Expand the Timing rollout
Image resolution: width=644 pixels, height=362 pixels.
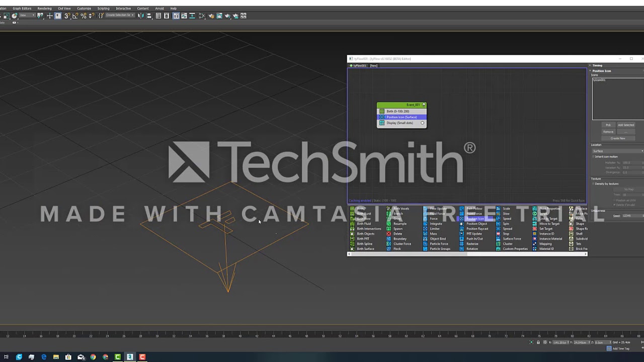point(597,65)
